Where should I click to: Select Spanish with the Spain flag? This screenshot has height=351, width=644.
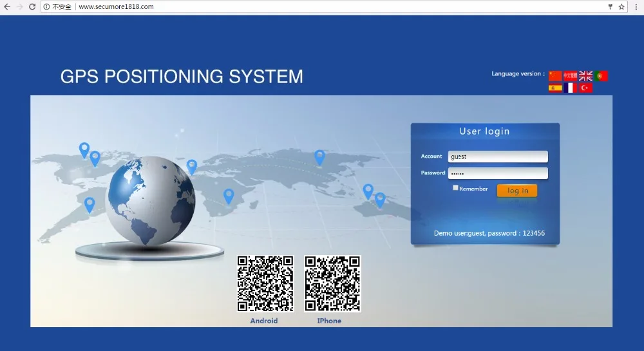click(555, 88)
